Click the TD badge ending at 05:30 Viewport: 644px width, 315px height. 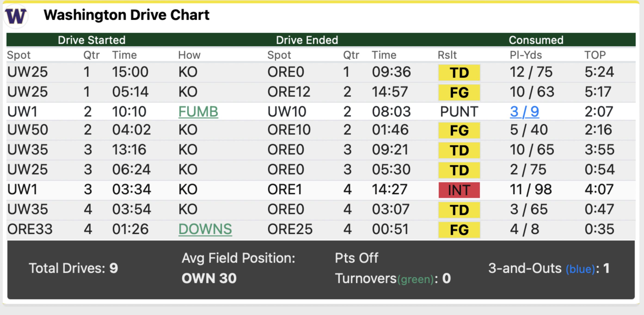tap(459, 170)
